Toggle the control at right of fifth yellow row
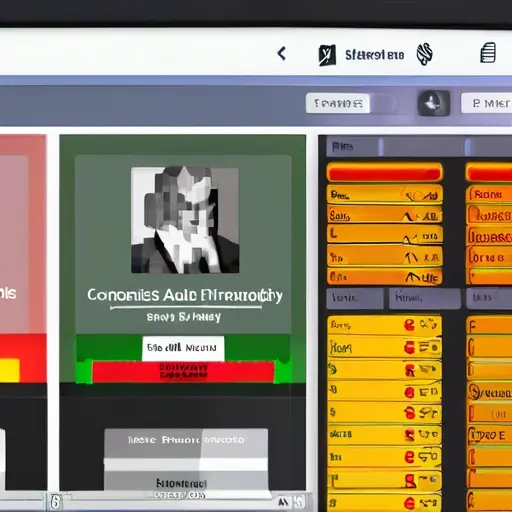This screenshot has width=512, height=512. (429, 413)
